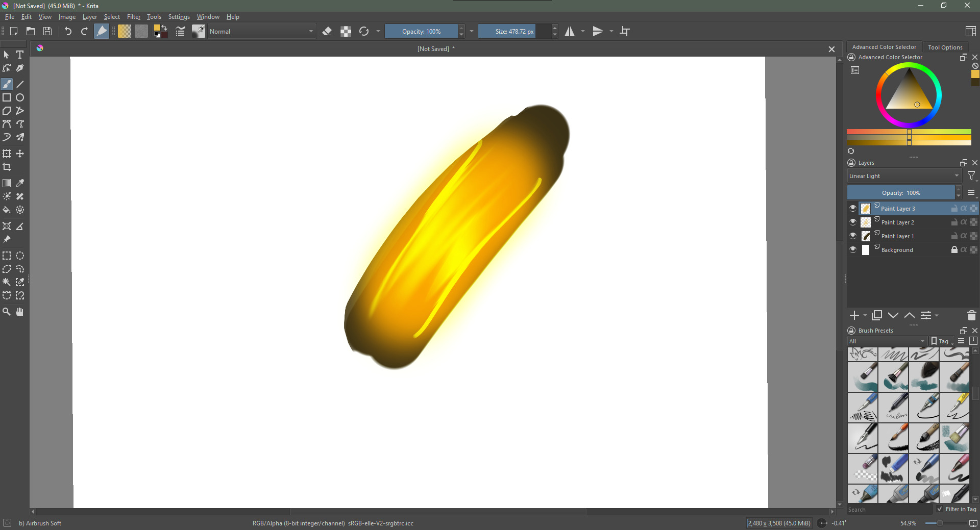Select the Move tool

coord(20,154)
